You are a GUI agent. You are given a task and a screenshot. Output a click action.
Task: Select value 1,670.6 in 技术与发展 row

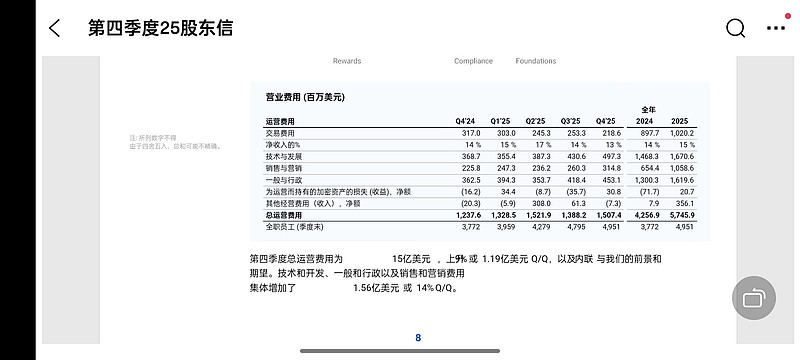coord(682,157)
